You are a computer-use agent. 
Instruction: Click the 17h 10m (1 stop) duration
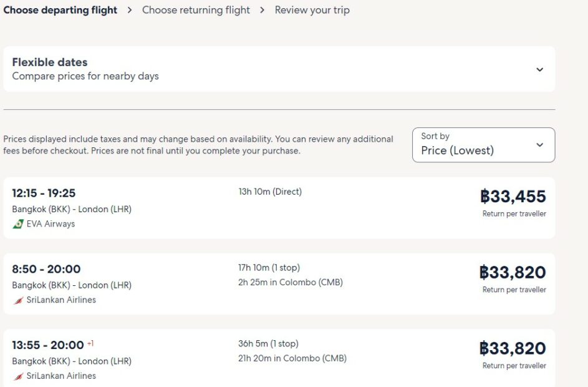pos(269,268)
